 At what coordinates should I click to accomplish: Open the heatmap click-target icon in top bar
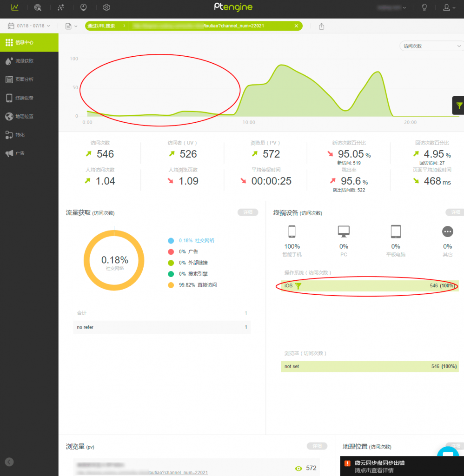(38, 7)
